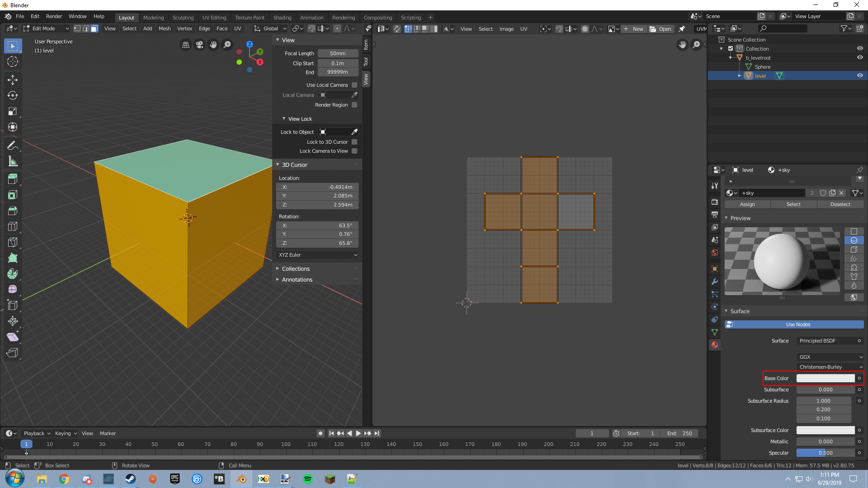
Task: Toggle Lock Camera to View checkbox
Action: (355, 151)
